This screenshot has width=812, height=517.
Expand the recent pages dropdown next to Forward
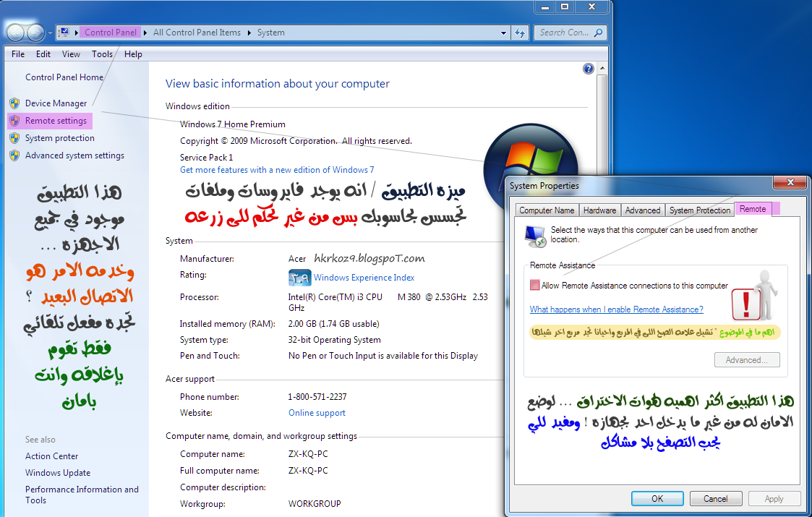50,33
